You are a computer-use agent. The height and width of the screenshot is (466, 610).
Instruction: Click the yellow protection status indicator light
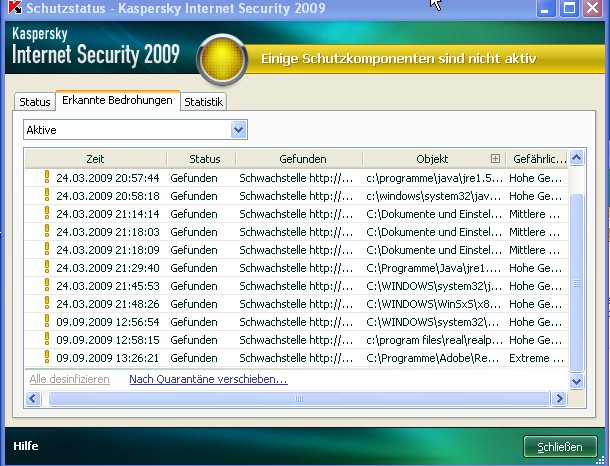(x=222, y=60)
